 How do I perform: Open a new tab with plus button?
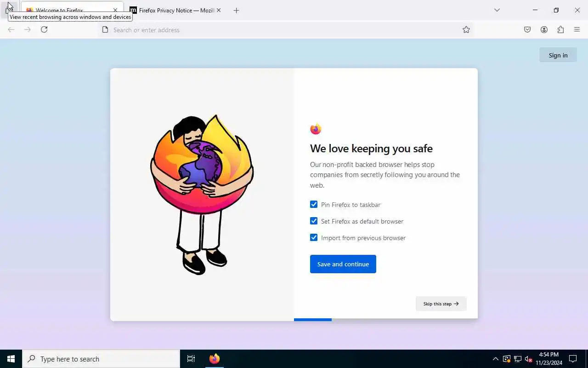click(236, 10)
